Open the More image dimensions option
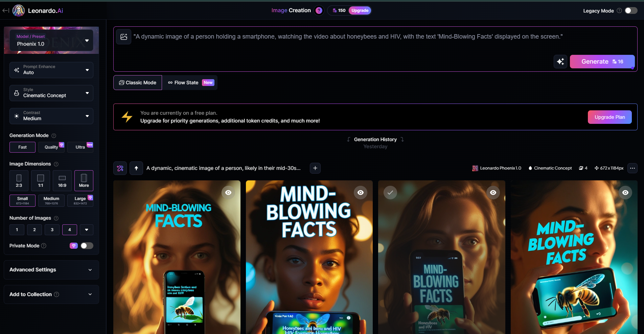 click(84, 181)
